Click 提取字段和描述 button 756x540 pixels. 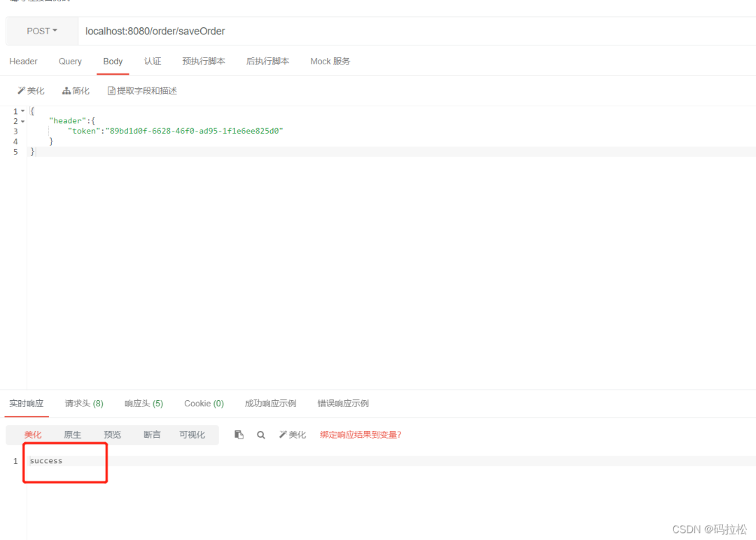[x=142, y=90]
